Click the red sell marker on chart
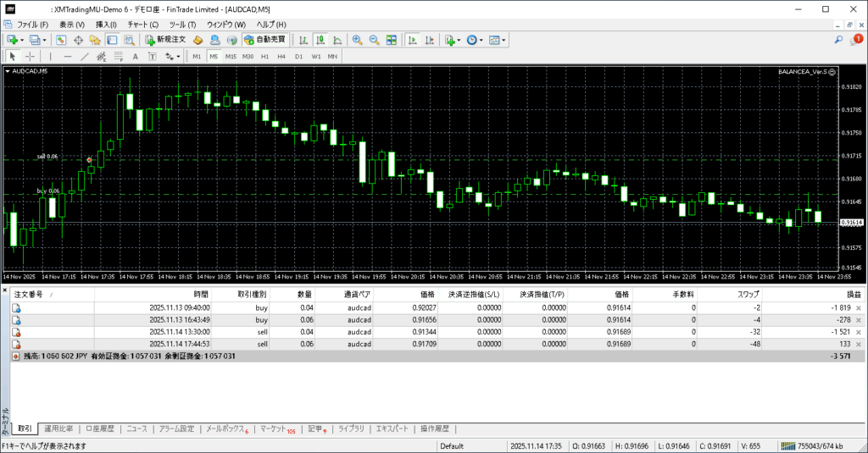The width and height of the screenshot is (868, 453). pyautogui.click(x=89, y=159)
